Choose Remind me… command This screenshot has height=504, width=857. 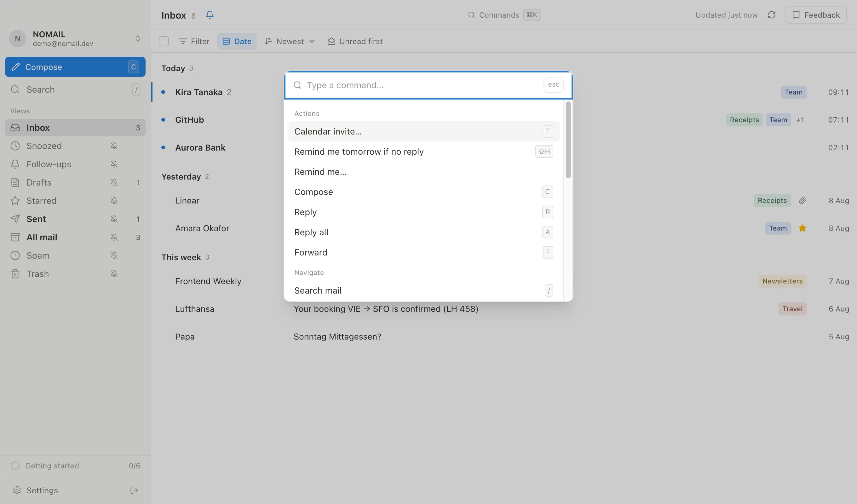point(423,172)
